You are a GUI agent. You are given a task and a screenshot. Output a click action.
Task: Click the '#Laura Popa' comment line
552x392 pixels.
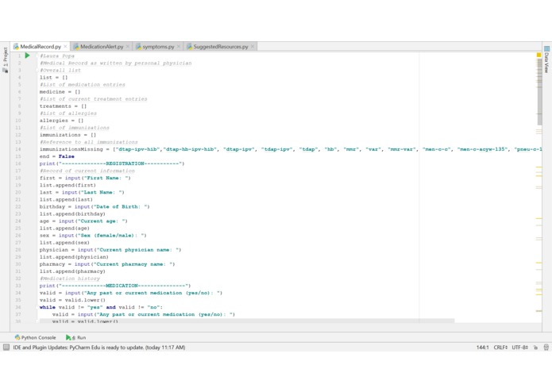[57, 56]
